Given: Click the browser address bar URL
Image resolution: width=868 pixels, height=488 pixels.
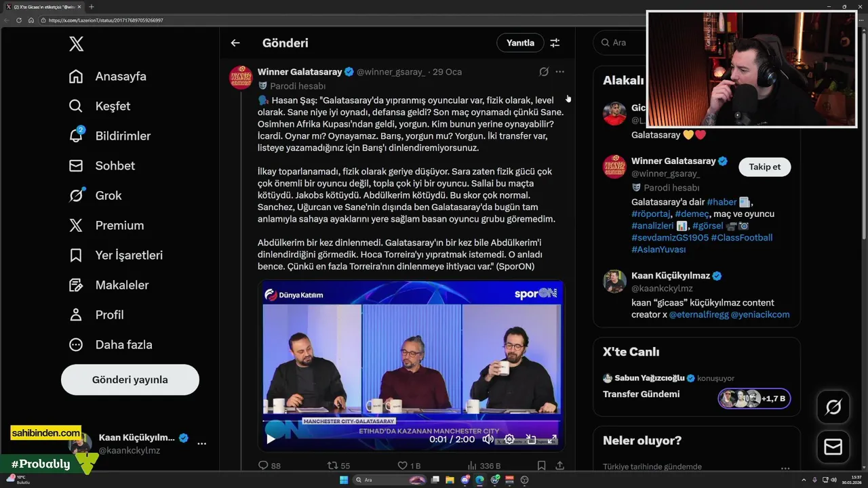Looking at the screenshot, I should [106, 20].
